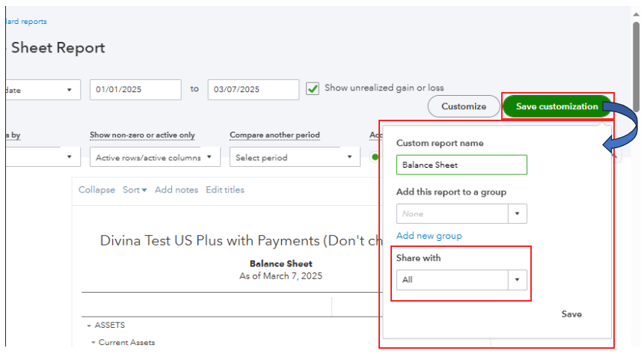Click the Save customization button
This screenshot has height=354, width=644.
coord(557,106)
